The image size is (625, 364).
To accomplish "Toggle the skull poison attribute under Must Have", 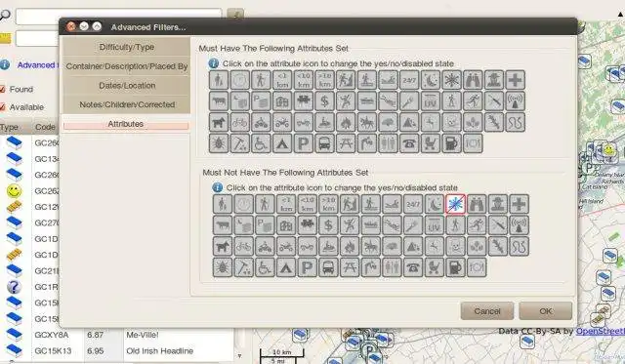I will coord(451,122).
